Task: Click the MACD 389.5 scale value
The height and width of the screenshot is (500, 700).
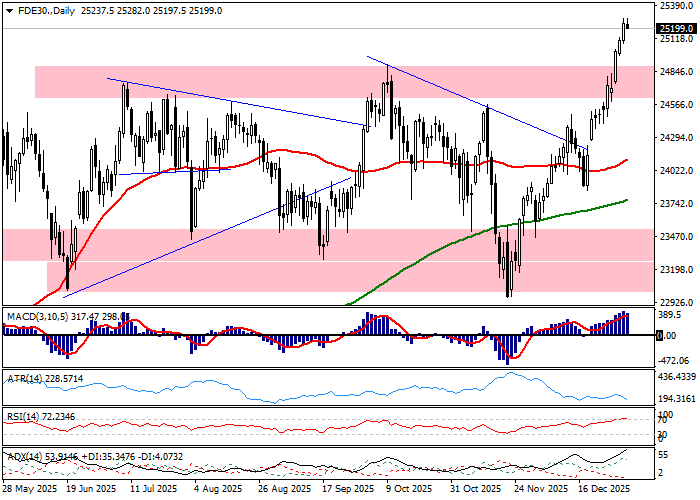Action: 669,314
